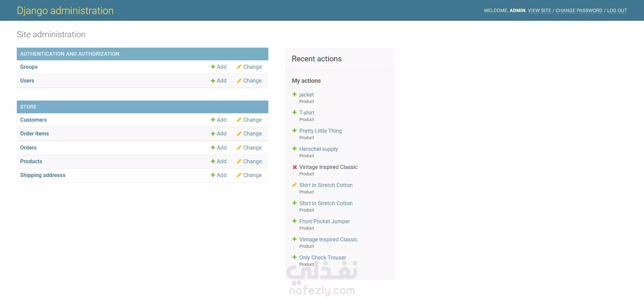Click the green plus icon beside T-shirt
This screenshot has width=644, height=297.
tap(294, 112)
